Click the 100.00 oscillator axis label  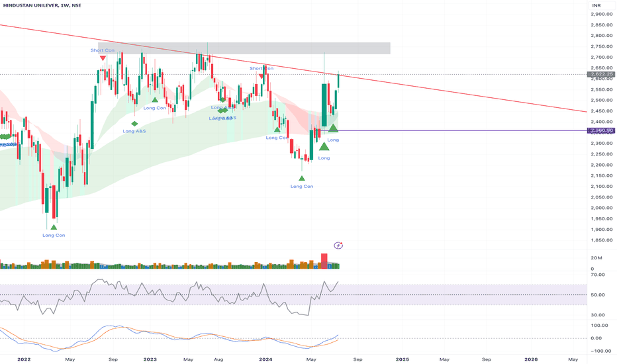pyautogui.click(x=599, y=326)
